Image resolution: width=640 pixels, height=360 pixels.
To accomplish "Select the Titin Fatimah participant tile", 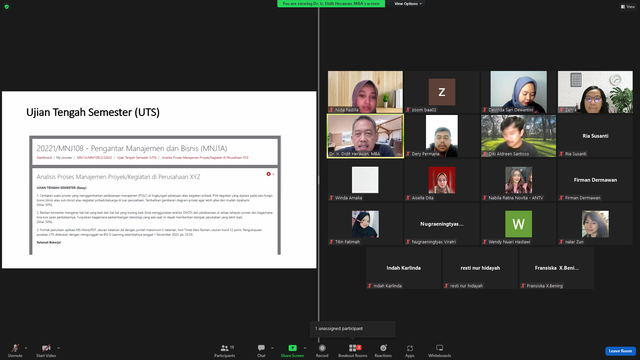I will (x=365, y=224).
